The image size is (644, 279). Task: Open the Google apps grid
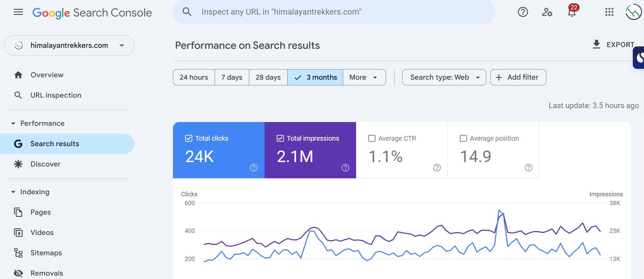(609, 12)
